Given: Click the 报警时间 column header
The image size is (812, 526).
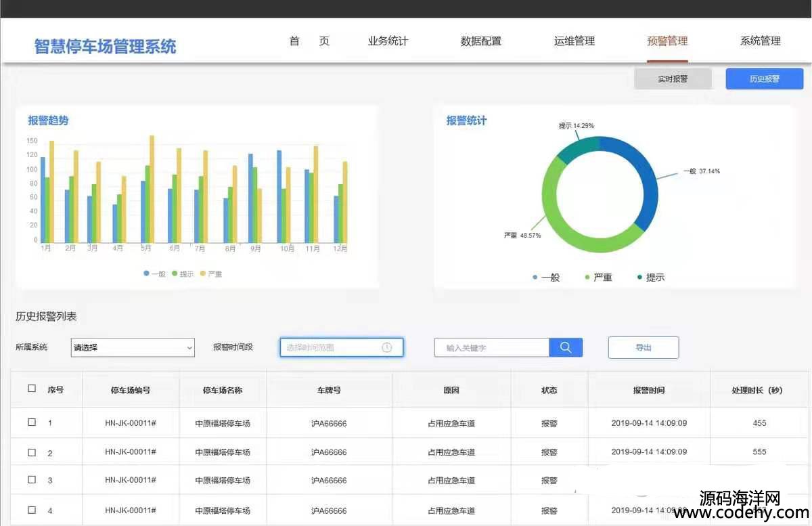Looking at the screenshot, I should [649, 390].
